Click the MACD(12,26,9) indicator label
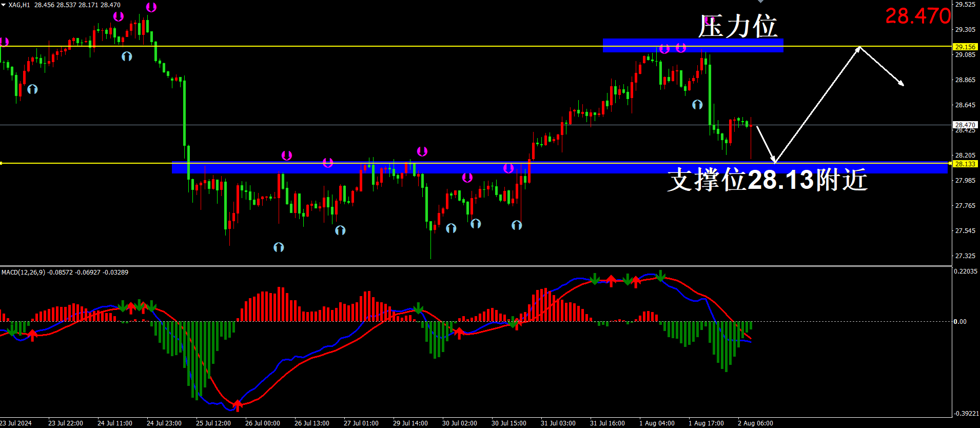The image size is (980, 428). (x=65, y=272)
